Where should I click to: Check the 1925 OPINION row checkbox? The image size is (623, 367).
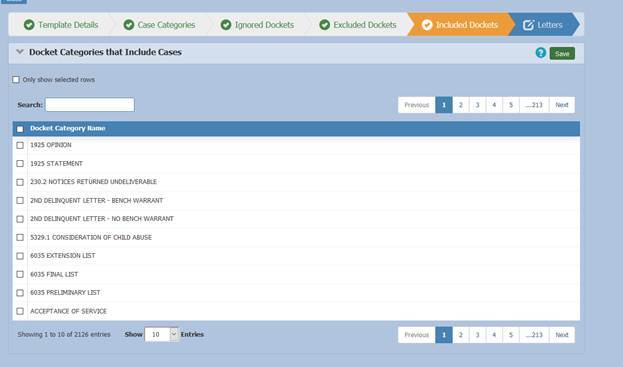pyautogui.click(x=20, y=145)
